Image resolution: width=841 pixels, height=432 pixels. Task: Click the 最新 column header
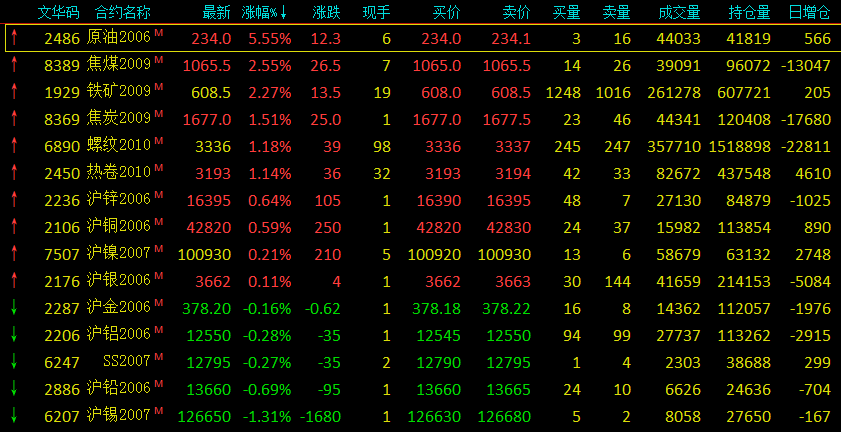(x=217, y=12)
